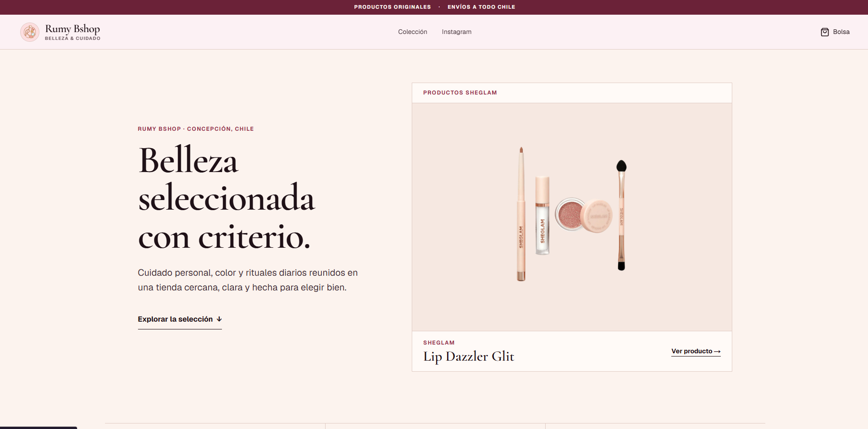
Task: Click the Rumy Bshop brand name
Action: click(x=72, y=29)
